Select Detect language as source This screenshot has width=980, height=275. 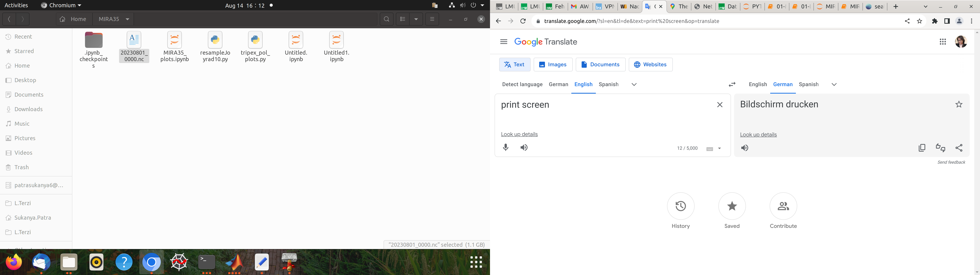coord(522,84)
